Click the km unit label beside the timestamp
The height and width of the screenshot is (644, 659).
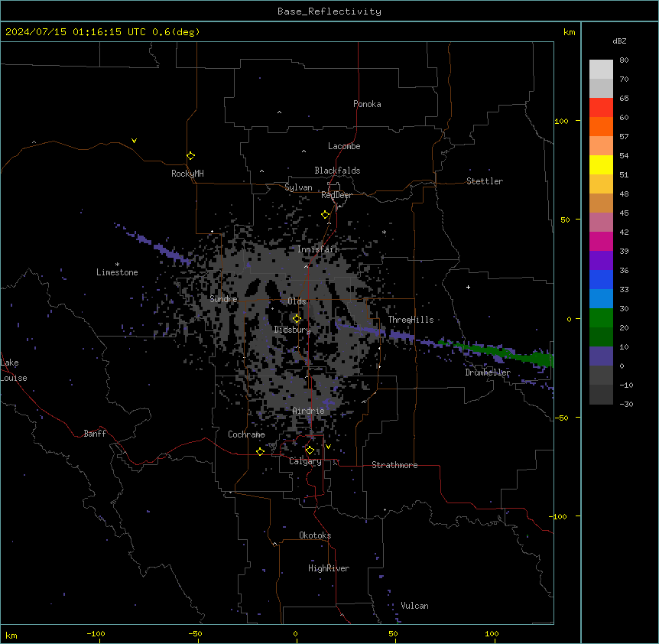(x=569, y=32)
